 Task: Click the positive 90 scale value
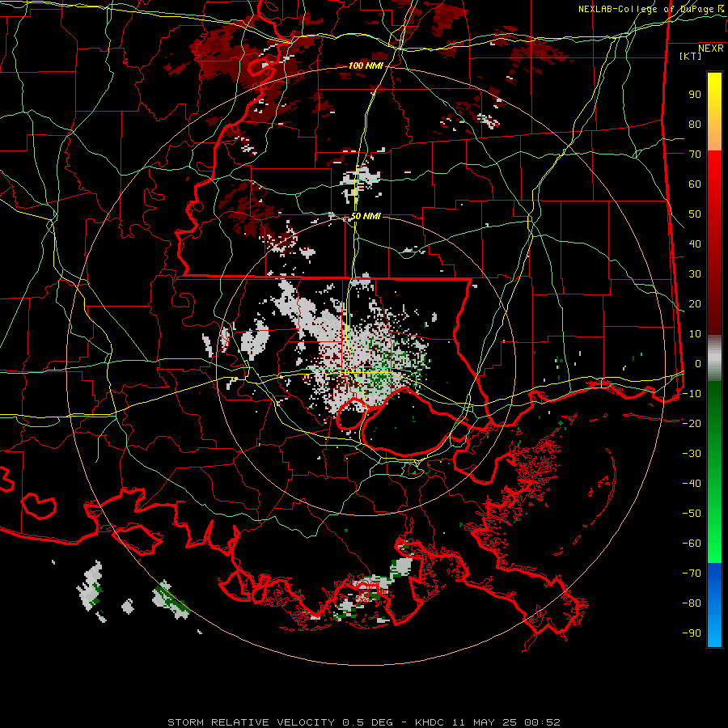pos(695,95)
